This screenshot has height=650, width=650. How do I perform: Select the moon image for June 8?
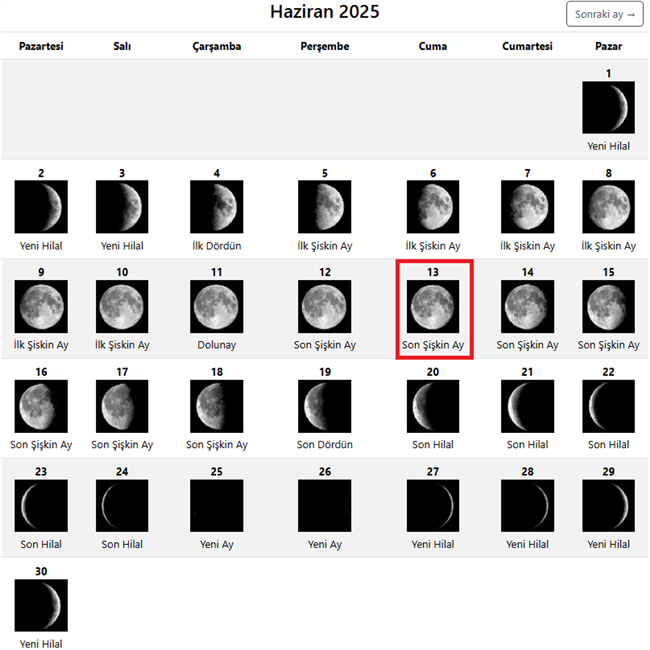pyautogui.click(x=608, y=207)
